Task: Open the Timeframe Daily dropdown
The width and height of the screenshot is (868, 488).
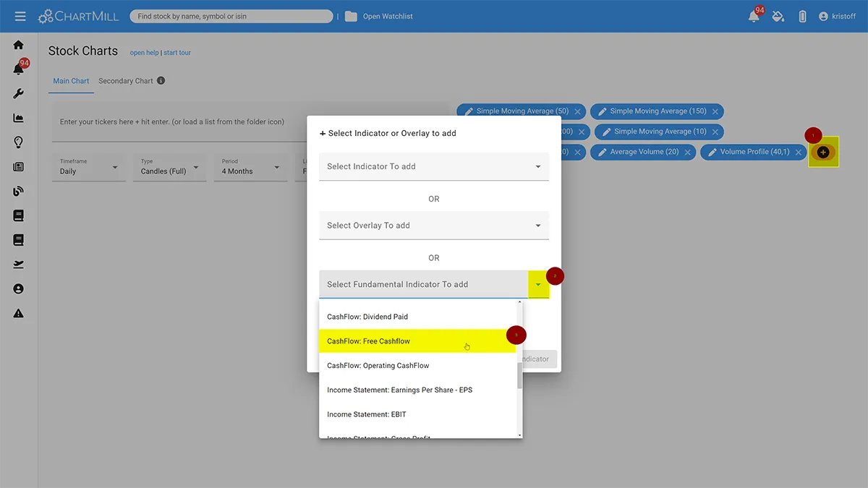Action: [x=89, y=167]
